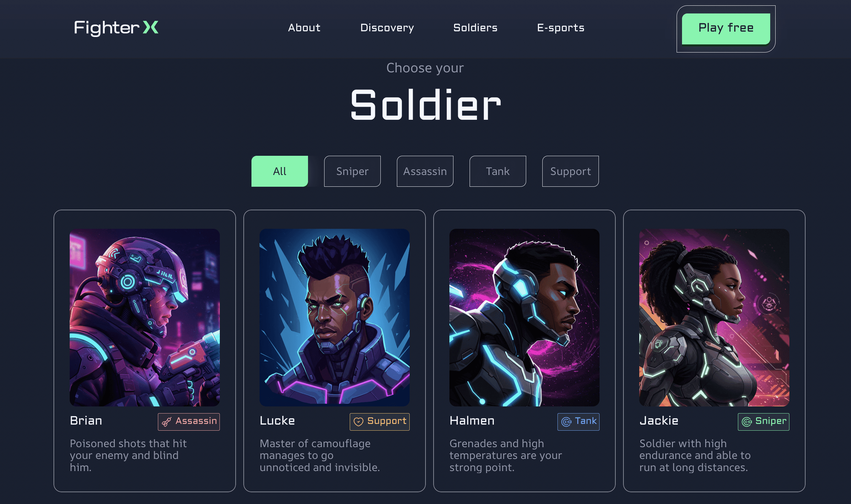Filter soldiers by Sniper class
The width and height of the screenshot is (851, 504).
coord(352,171)
